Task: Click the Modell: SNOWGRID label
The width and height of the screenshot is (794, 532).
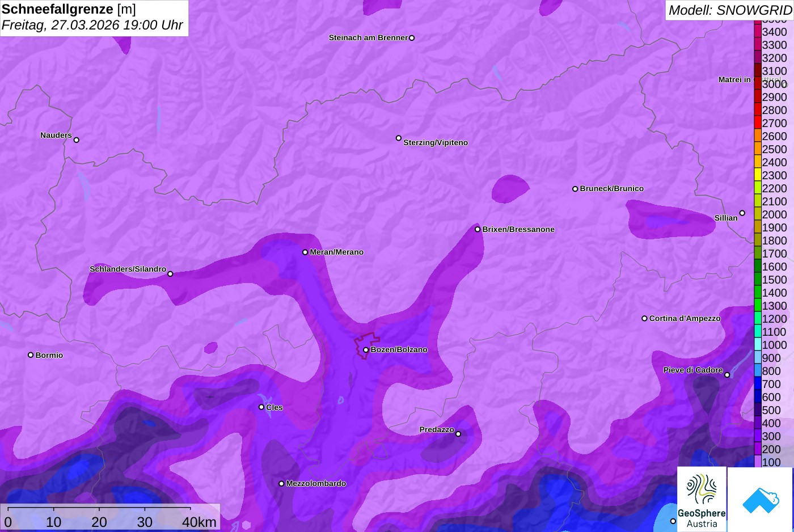Action: tap(730, 10)
